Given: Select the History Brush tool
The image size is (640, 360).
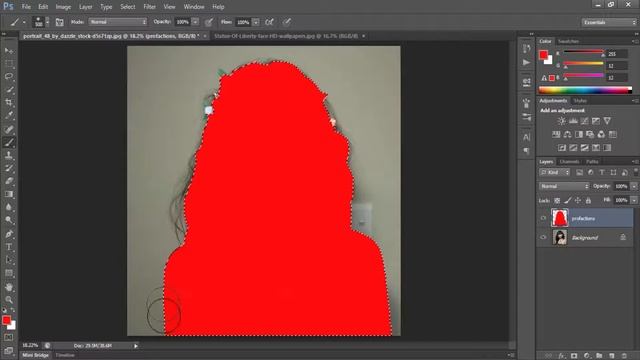Looking at the screenshot, I should tap(9, 168).
